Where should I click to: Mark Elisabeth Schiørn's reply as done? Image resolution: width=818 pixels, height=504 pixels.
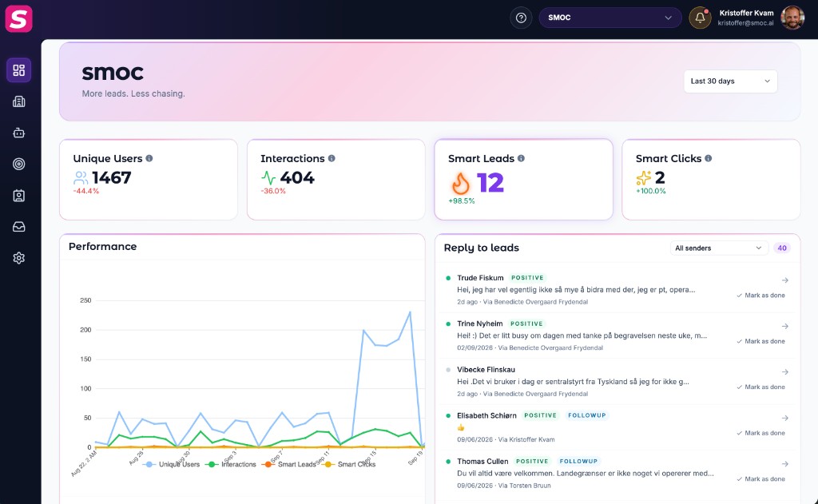point(760,433)
